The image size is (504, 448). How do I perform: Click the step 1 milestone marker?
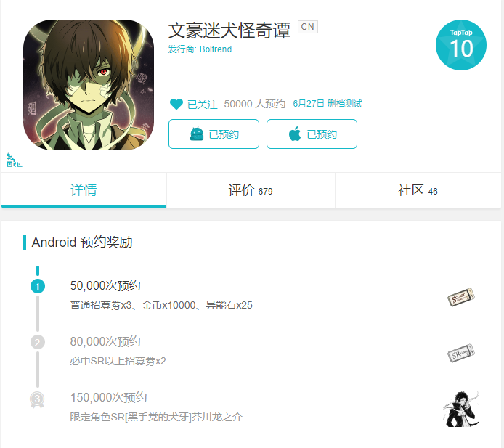[38, 286]
